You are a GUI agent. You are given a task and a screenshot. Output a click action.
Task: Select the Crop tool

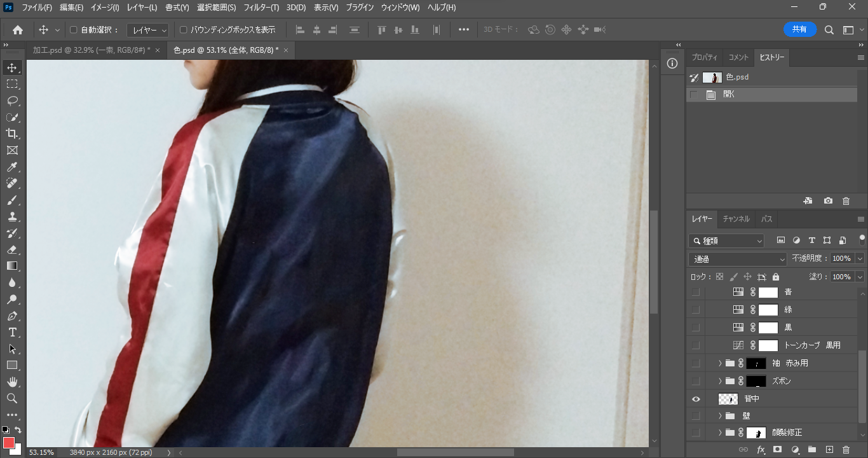coord(12,134)
